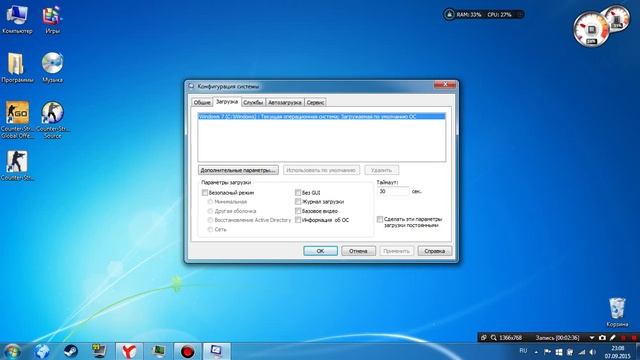Screen dimensions: 640x360
Task: Switch to the Общие tab
Action: click(x=202, y=102)
